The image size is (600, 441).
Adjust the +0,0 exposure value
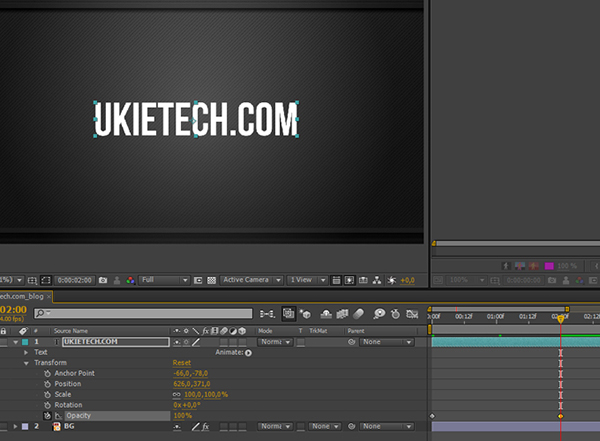point(407,281)
